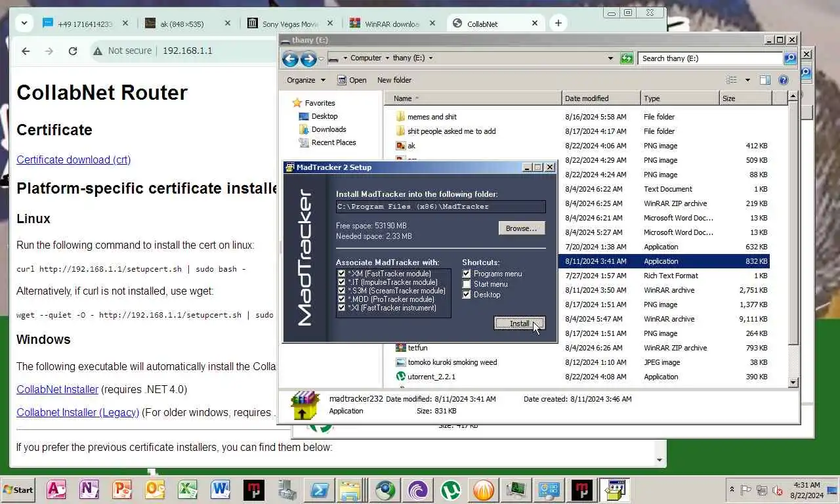Go forward in the Explorer window

click(x=308, y=58)
